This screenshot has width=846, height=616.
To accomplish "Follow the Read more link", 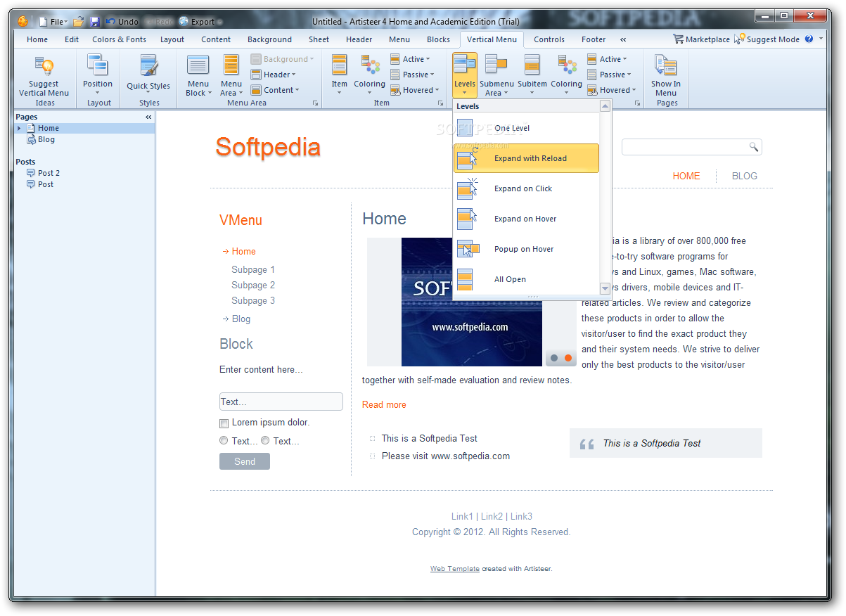I will tap(384, 404).
